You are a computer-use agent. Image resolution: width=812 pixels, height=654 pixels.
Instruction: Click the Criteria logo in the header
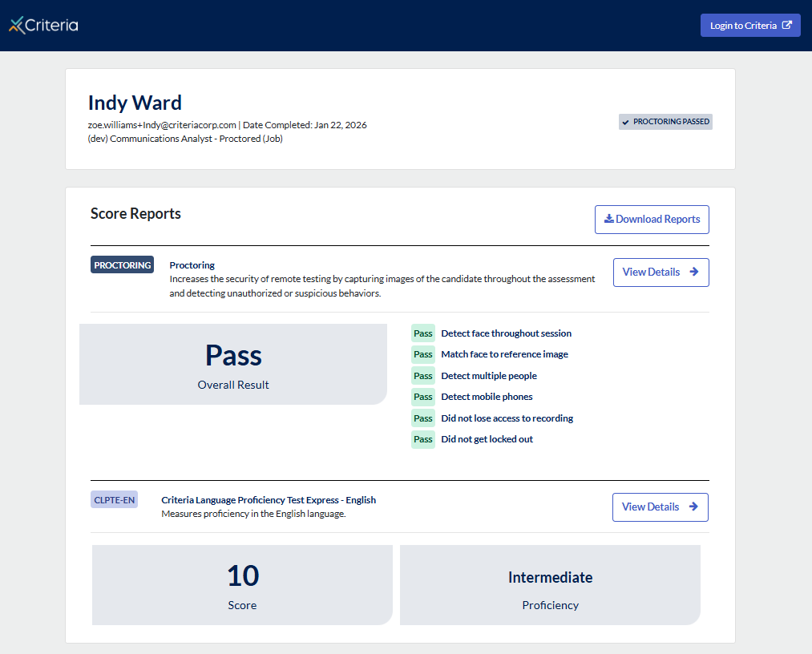click(x=43, y=25)
